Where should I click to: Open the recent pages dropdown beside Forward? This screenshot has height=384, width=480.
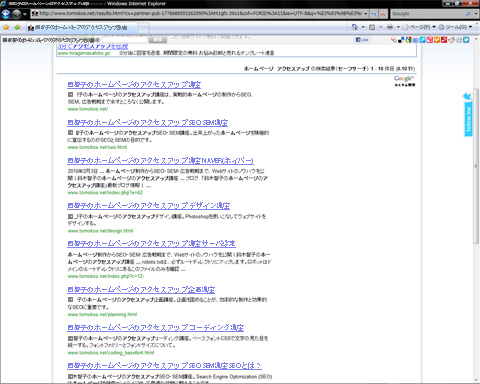pos(25,14)
